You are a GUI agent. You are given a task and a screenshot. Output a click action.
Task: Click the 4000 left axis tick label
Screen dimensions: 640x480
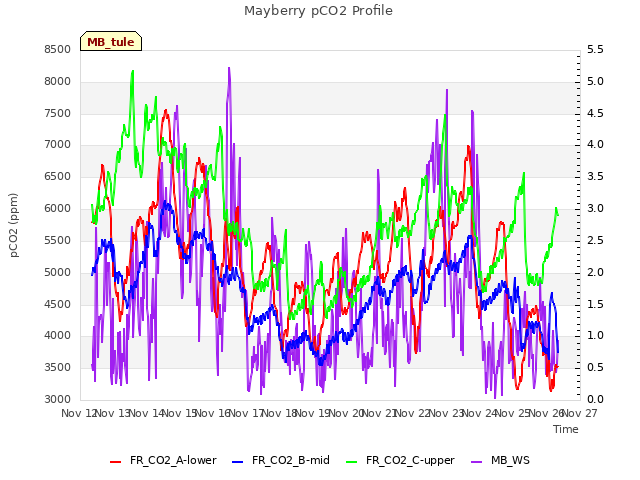pos(58,336)
